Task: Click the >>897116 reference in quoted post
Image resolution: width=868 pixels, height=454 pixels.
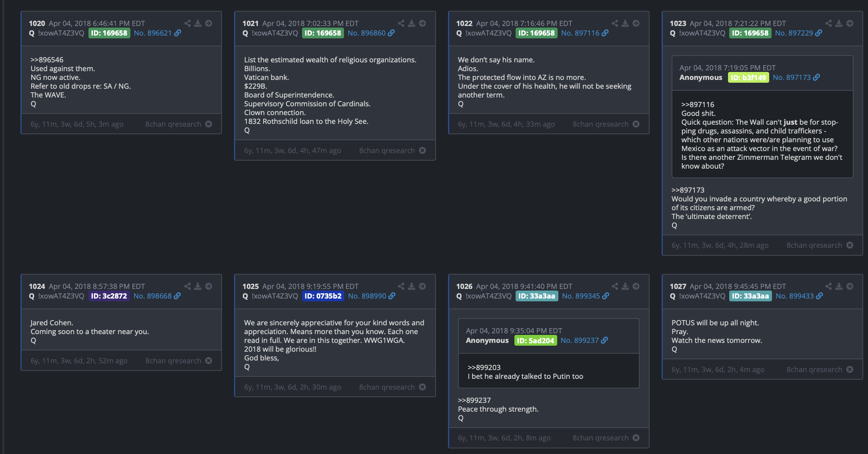Action: (x=698, y=105)
